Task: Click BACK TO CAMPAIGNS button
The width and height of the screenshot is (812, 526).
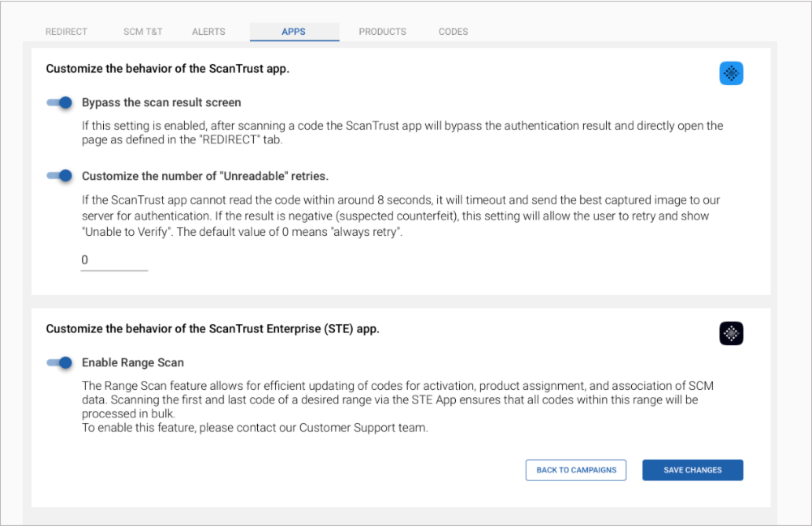Action: [576, 470]
